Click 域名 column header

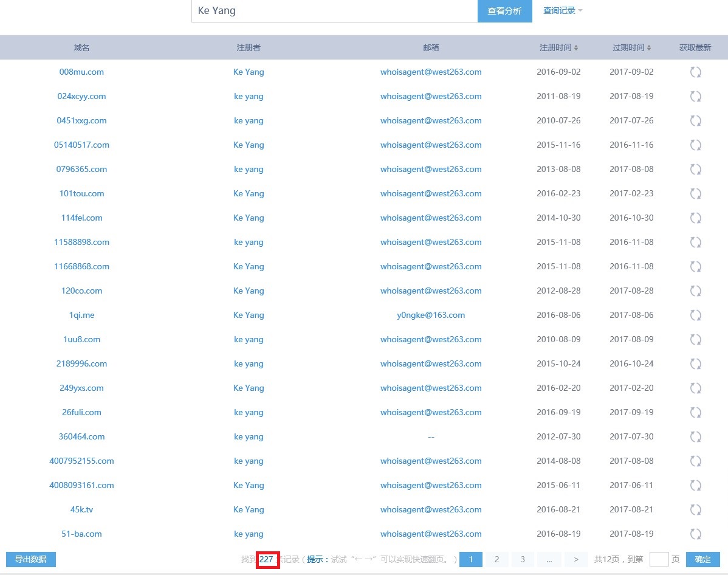coord(81,47)
